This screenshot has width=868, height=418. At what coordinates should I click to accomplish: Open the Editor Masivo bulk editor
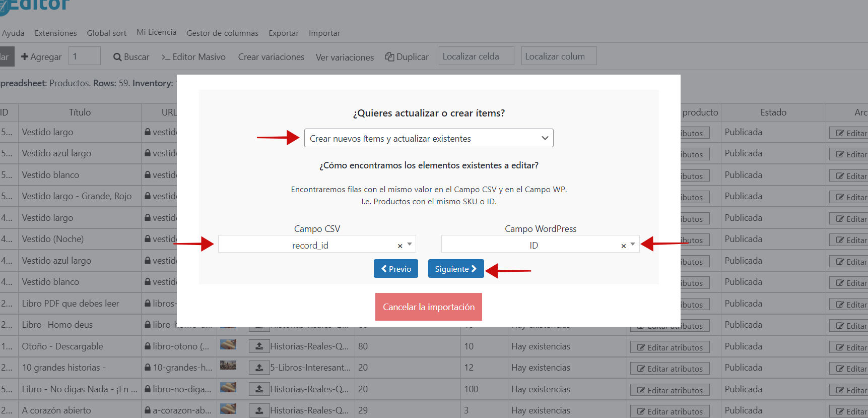(193, 57)
